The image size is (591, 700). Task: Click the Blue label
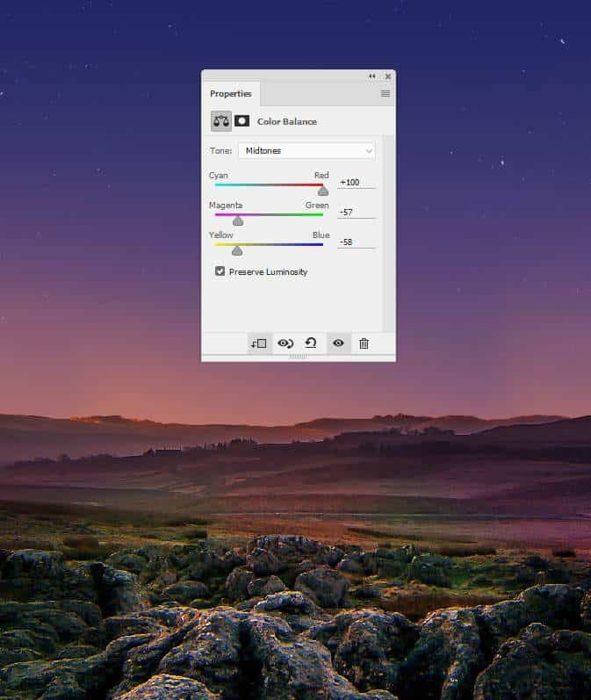pos(321,235)
